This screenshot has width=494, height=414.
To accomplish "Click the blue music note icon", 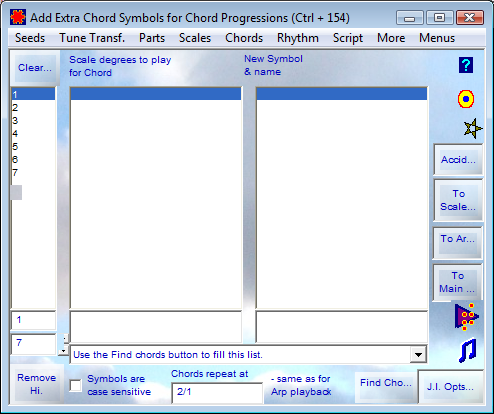I will [467, 351].
